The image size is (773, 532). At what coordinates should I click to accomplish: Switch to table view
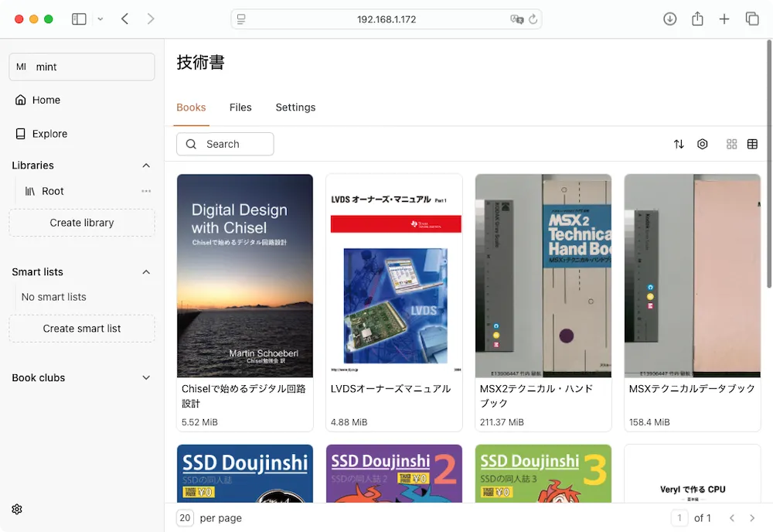coord(752,144)
